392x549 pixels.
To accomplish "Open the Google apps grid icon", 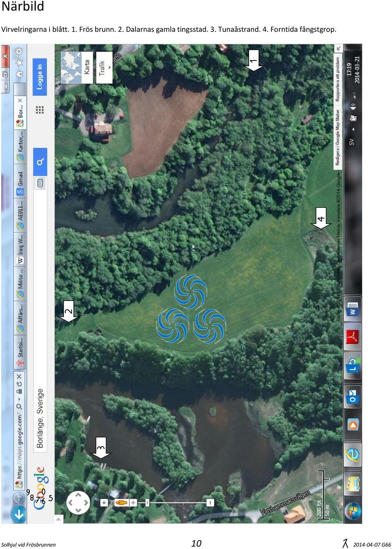I will click(x=40, y=110).
